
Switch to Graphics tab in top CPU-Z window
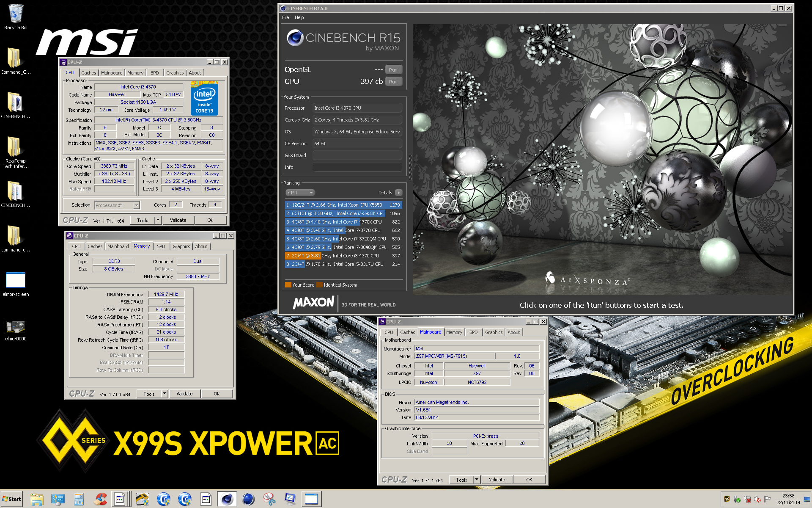tap(175, 73)
